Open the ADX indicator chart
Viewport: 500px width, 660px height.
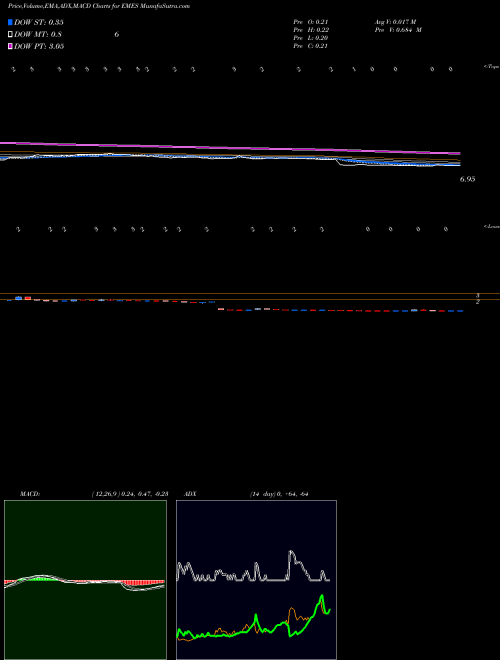[256, 580]
